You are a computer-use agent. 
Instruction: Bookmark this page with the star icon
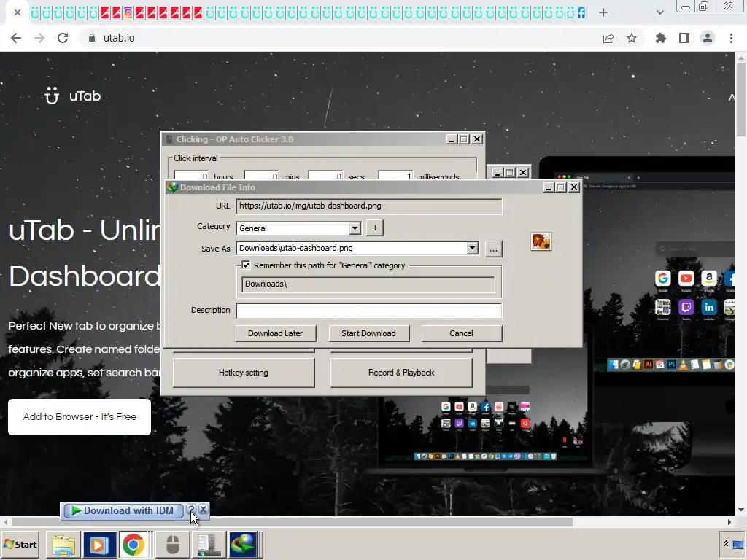(632, 38)
